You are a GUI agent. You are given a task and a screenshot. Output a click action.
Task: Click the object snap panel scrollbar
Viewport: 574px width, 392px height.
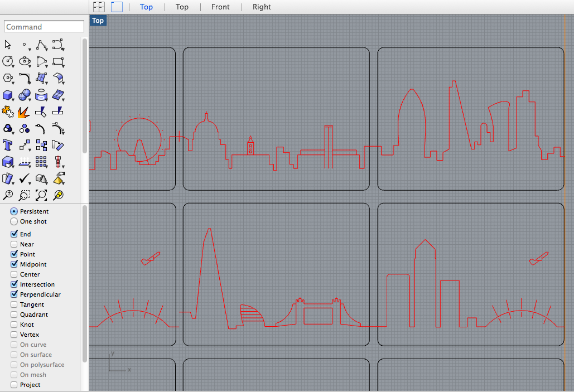pos(85,284)
